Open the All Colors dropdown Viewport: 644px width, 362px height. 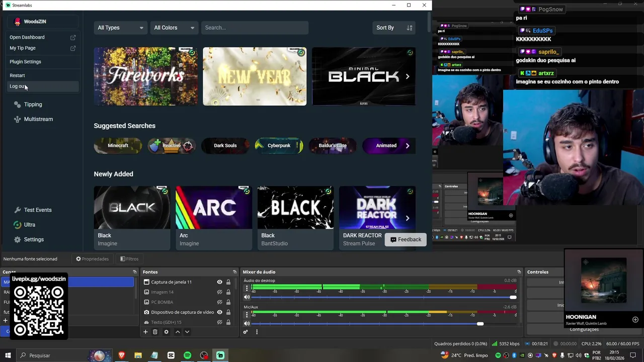pos(174,28)
